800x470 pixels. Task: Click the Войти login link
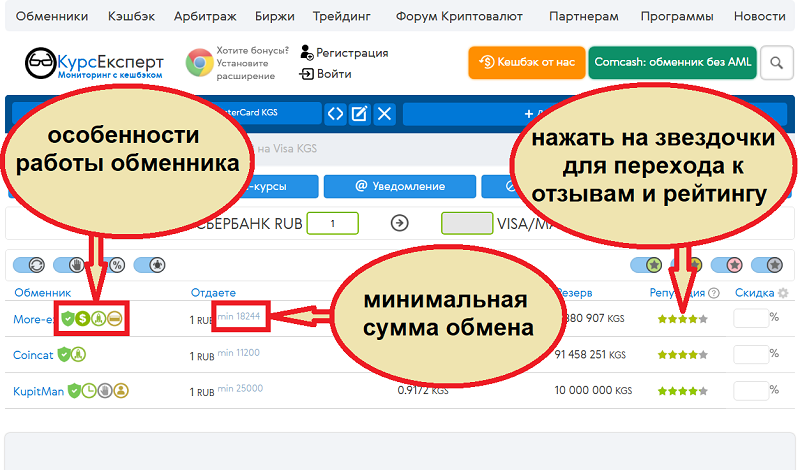(x=326, y=74)
